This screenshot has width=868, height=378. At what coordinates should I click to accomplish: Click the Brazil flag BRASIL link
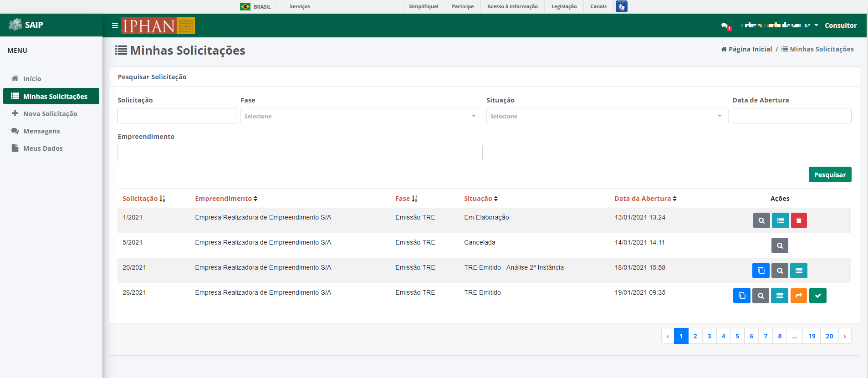tap(255, 6)
